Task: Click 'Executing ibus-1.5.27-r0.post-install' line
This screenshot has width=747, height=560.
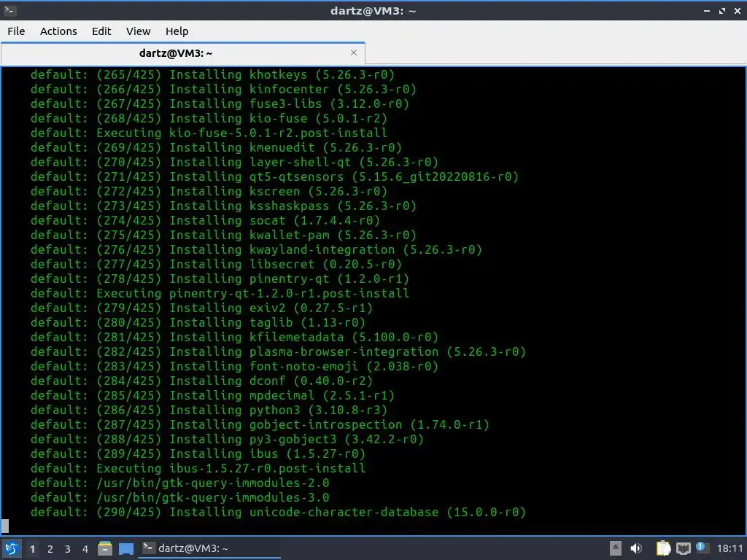Action: (198, 469)
